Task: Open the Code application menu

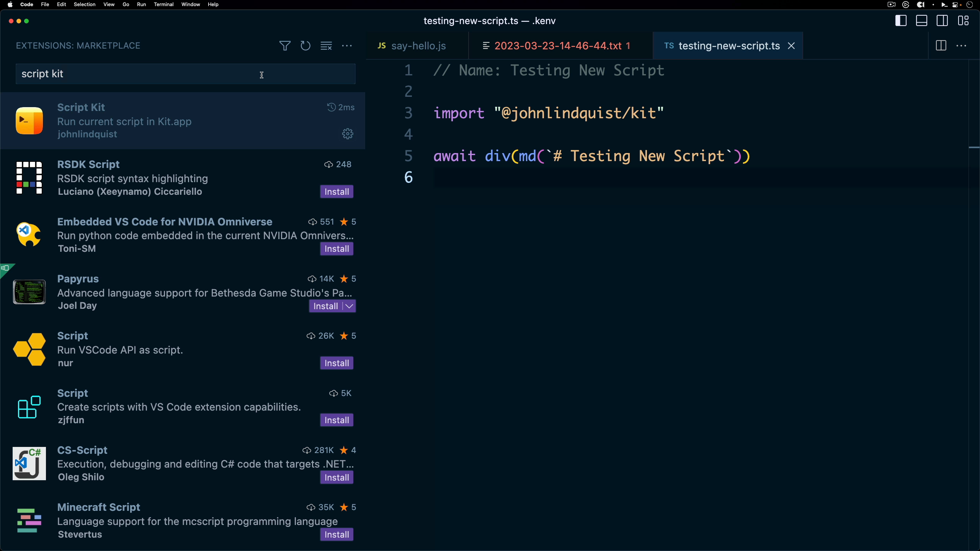Action: [x=26, y=5]
